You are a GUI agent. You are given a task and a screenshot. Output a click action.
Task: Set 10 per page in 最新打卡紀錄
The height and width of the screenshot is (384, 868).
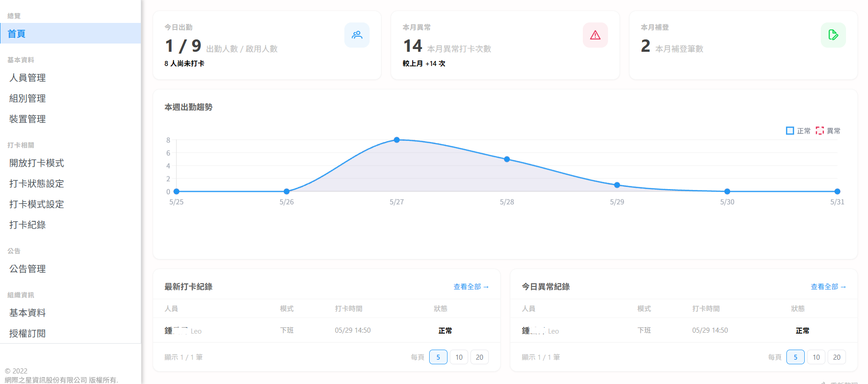pyautogui.click(x=459, y=357)
